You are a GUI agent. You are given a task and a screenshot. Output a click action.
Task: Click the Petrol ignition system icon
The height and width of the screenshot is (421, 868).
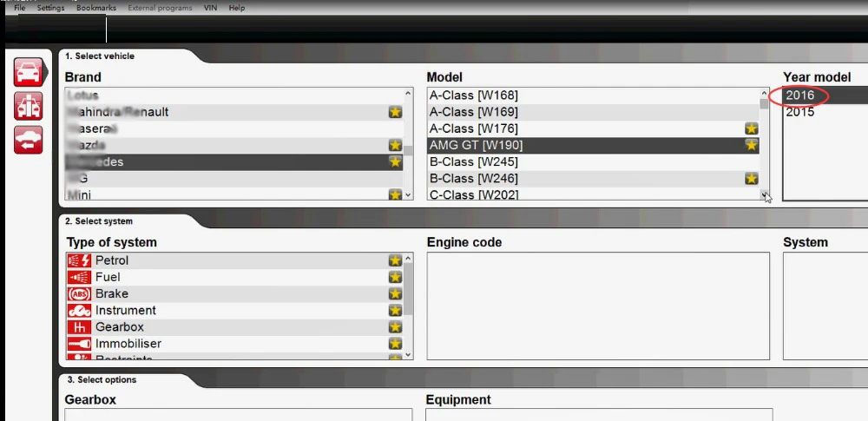[79, 260]
